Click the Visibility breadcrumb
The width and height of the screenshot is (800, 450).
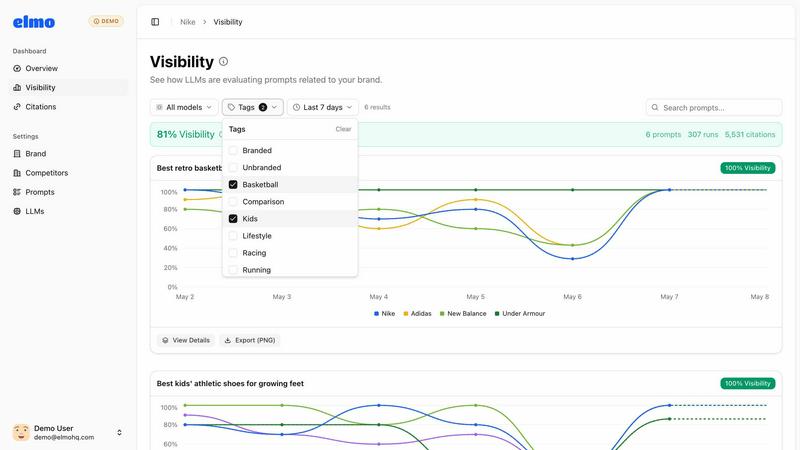228,22
